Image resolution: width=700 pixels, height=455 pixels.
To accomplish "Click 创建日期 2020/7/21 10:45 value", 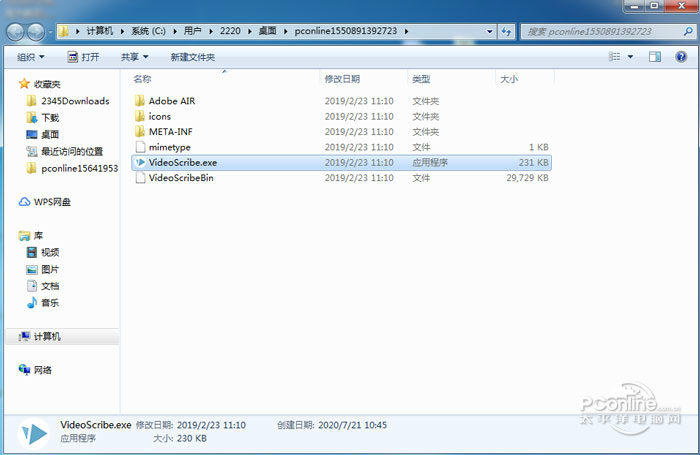I will click(352, 425).
